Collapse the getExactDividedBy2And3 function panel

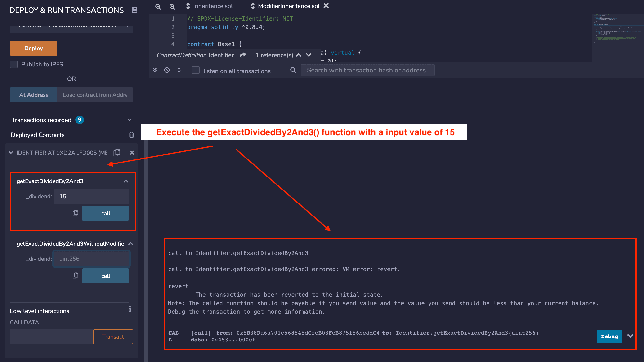(126, 181)
